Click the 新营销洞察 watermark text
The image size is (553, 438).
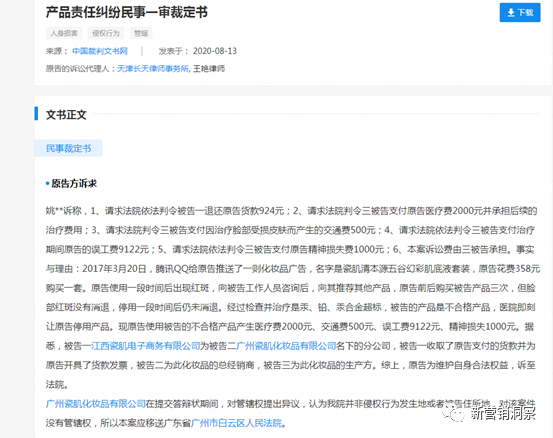tap(503, 413)
